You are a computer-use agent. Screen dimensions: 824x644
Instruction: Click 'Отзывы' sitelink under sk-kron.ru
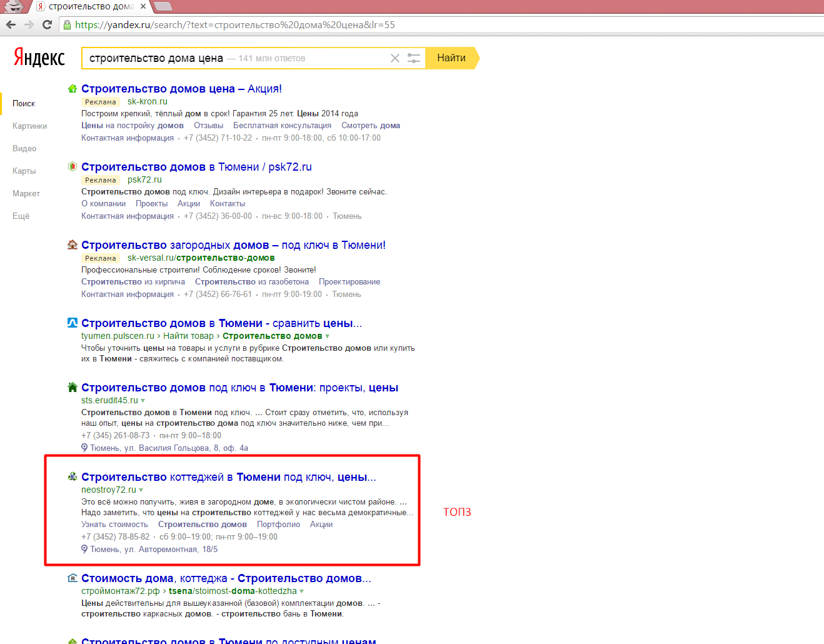pyautogui.click(x=208, y=126)
